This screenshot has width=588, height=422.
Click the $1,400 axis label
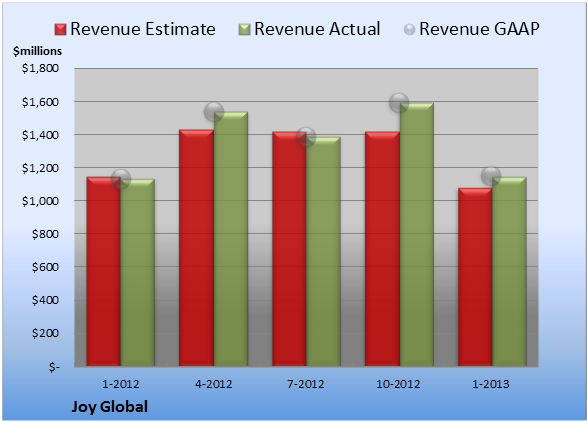tap(40, 135)
